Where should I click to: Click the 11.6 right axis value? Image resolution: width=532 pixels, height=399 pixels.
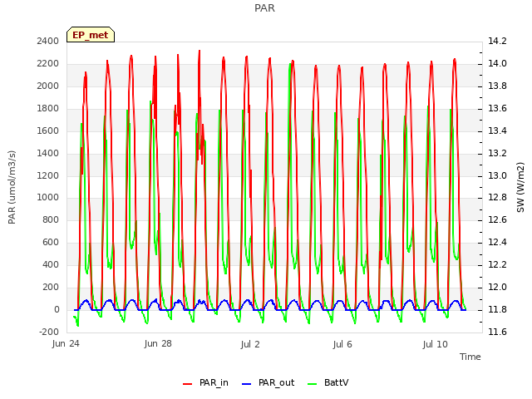click(x=497, y=332)
